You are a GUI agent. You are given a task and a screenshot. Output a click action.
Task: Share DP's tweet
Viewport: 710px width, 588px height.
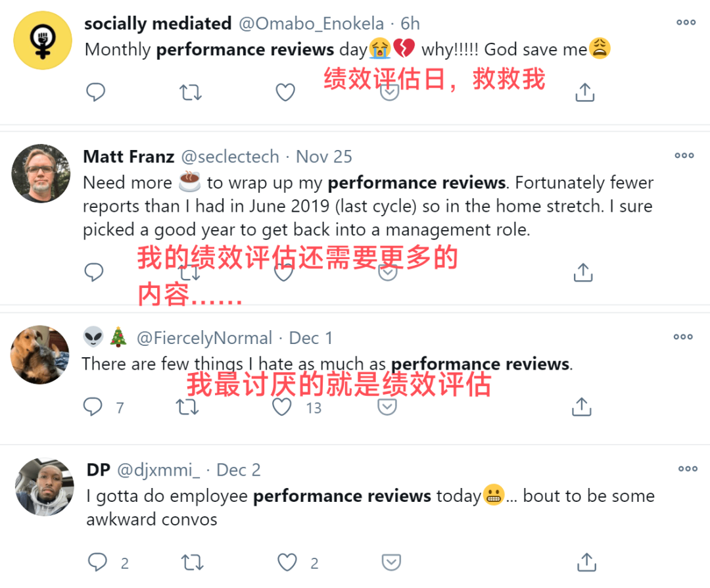[586, 562]
